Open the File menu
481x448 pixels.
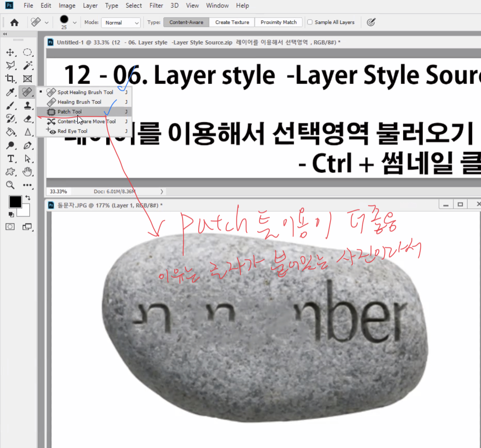point(28,5)
